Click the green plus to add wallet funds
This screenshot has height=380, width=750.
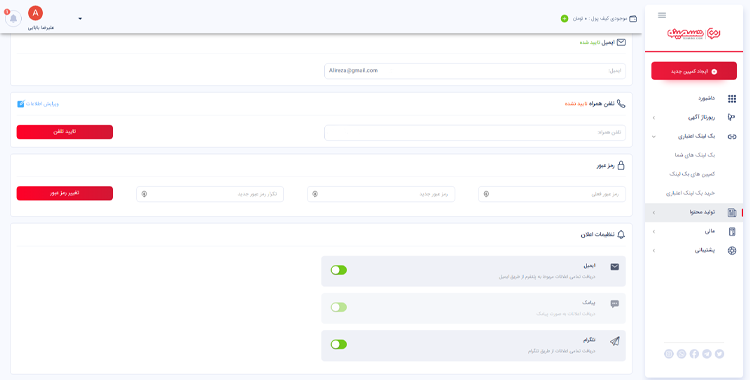click(x=564, y=19)
